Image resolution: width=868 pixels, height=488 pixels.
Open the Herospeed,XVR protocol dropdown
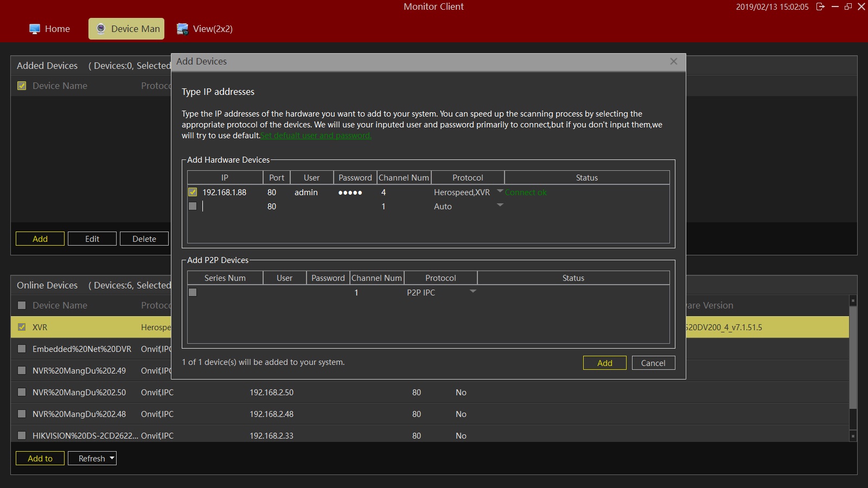click(x=500, y=191)
